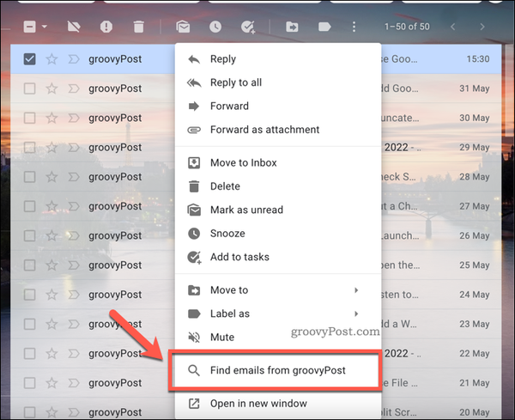
Task: Star the 28 May groovyPost email
Action: pyautogui.click(x=51, y=177)
